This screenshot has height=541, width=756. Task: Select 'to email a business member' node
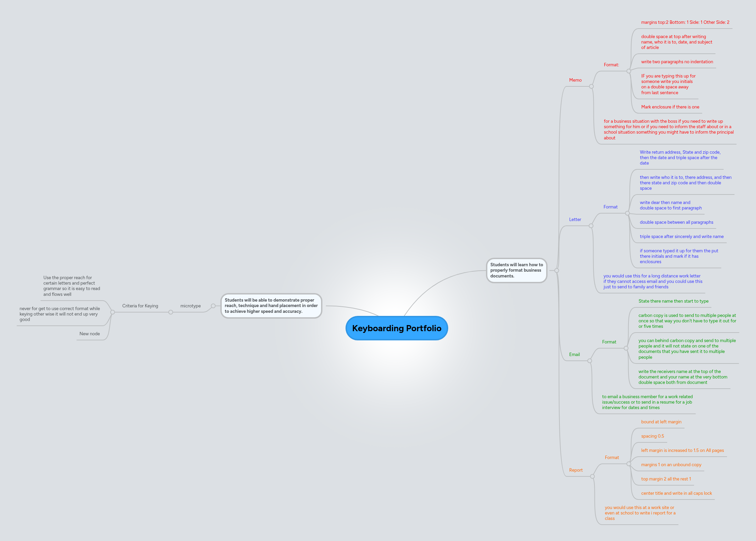[647, 402]
